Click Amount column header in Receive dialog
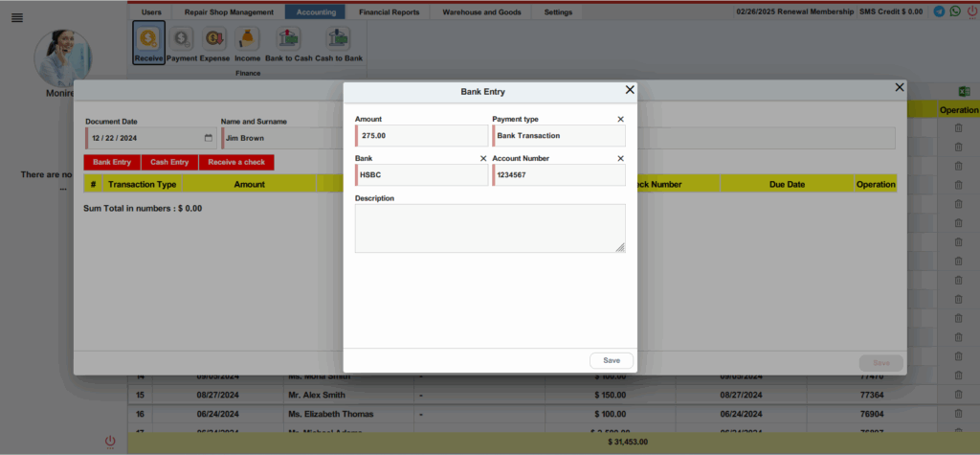 250,185
